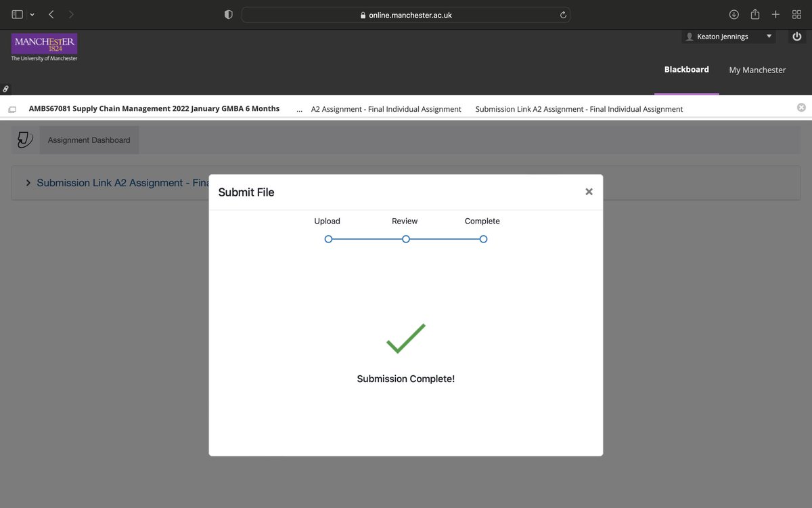This screenshot has width=812, height=508.
Task: Close the Submit File dialog
Action: (x=589, y=192)
